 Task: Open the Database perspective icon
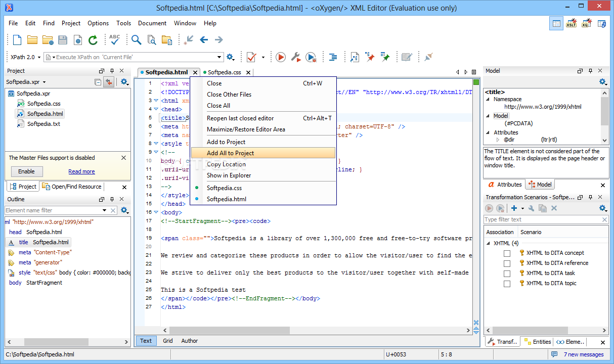[602, 23]
